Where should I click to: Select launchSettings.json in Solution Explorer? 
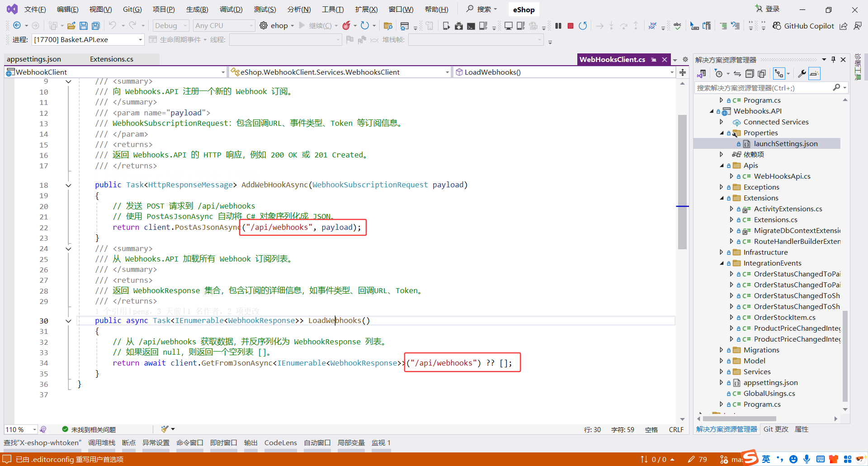786,144
